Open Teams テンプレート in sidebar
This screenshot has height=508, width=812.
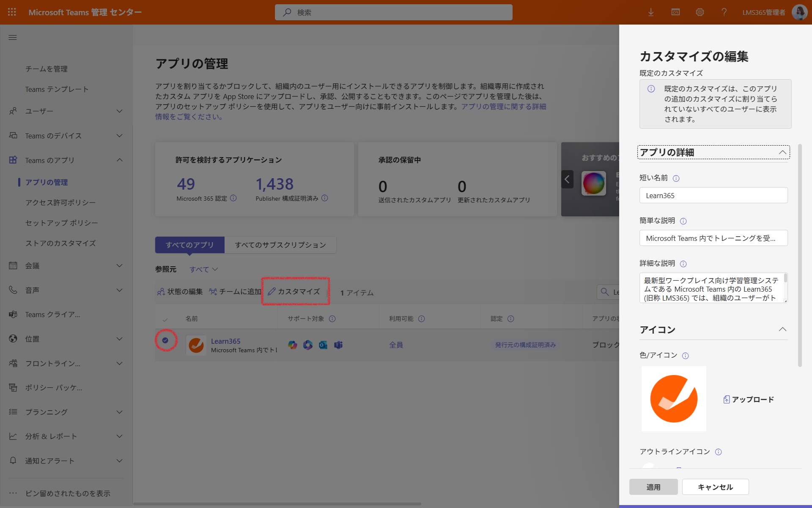click(57, 89)
